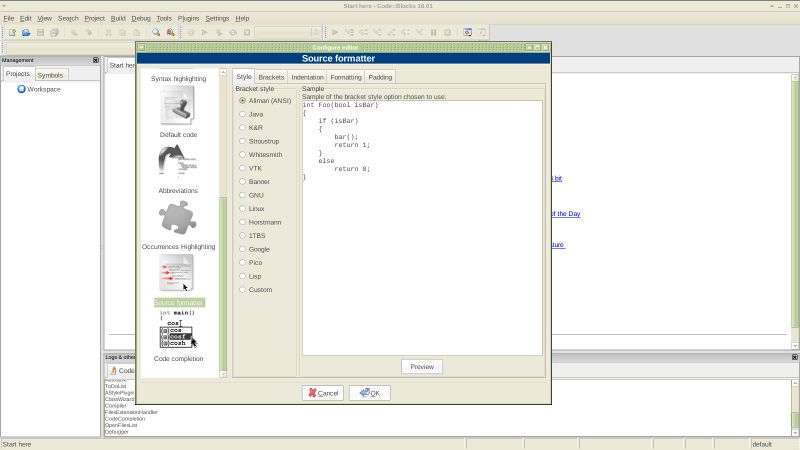Viewport: 800px width, 450px height.
Task: Open the Search menu
Action: (x=68, y=18)
